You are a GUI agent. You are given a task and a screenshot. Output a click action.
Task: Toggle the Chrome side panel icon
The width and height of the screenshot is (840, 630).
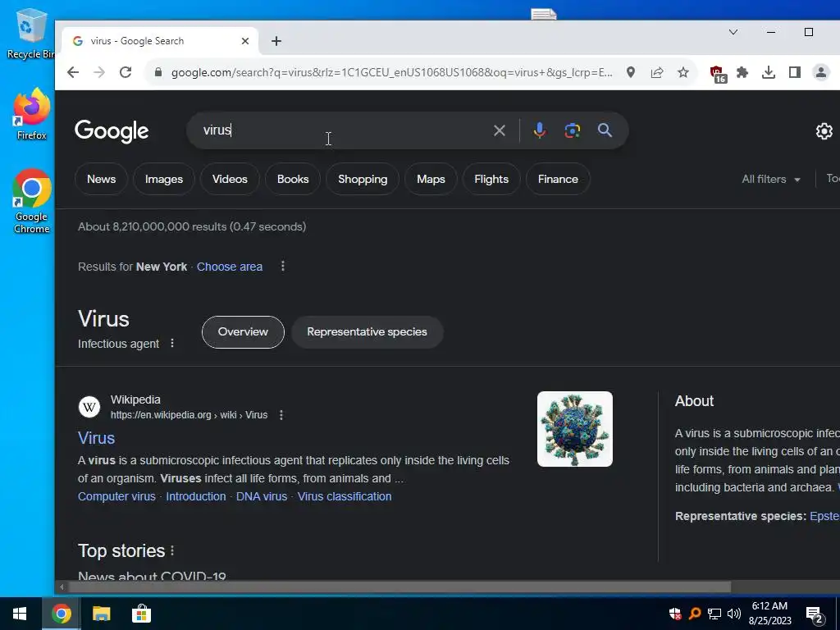click(x=794, y=72)
